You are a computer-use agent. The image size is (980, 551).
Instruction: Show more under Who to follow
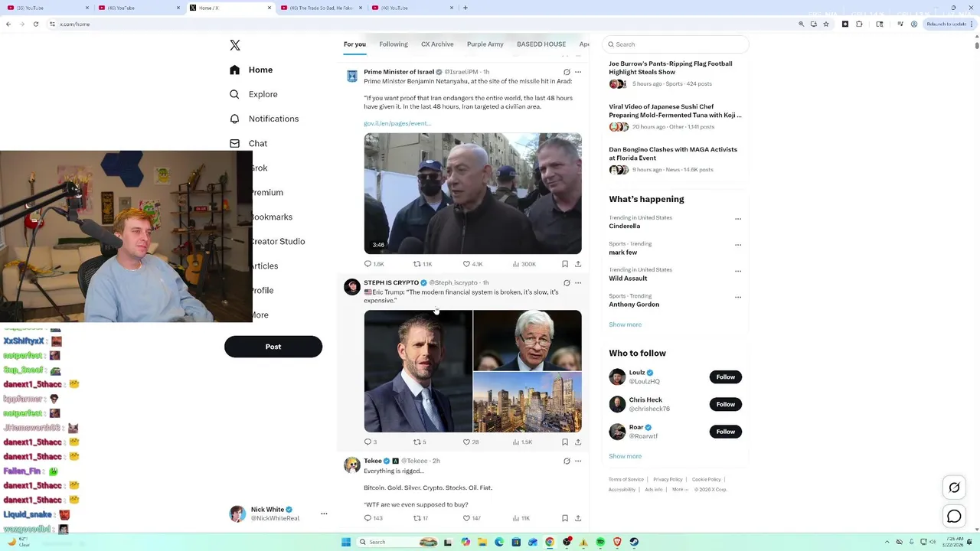pos(626,456)
